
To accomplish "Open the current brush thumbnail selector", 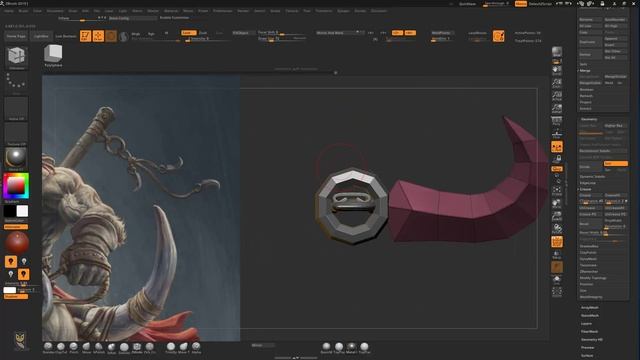I will 16,57.
